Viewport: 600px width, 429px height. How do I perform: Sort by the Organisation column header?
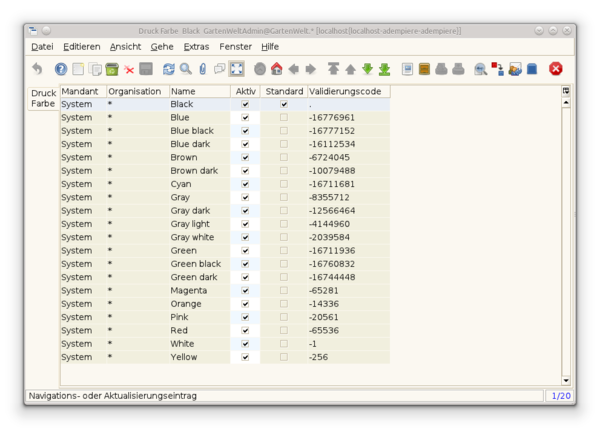(x=138, y=91)
